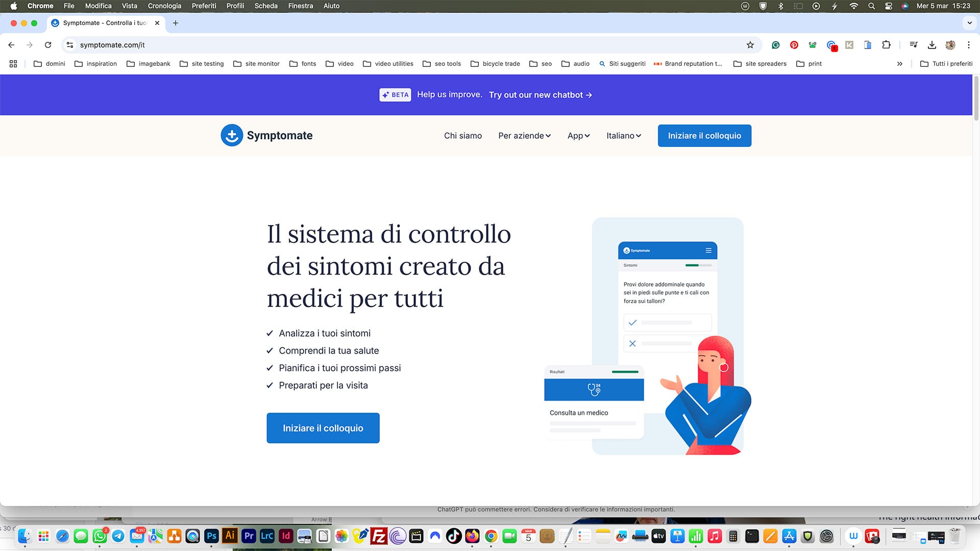Open Chrome downloads icon
Screen dimensions: 980x551
(932, 45)
